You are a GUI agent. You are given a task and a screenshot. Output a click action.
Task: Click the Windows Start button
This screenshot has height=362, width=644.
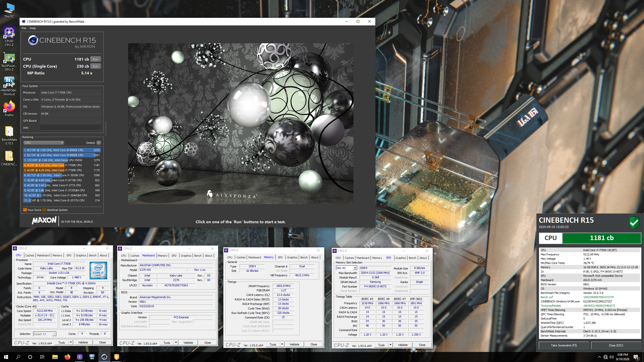click(6, 357)
